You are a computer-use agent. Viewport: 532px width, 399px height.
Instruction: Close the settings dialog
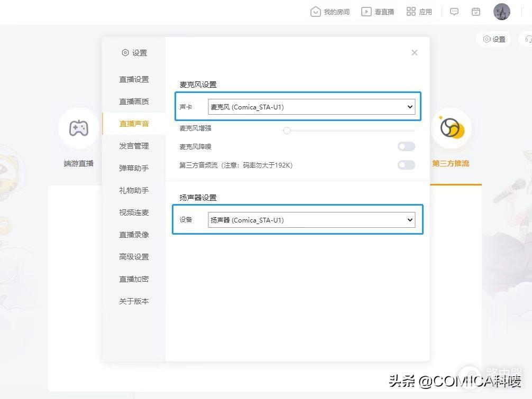415,52
